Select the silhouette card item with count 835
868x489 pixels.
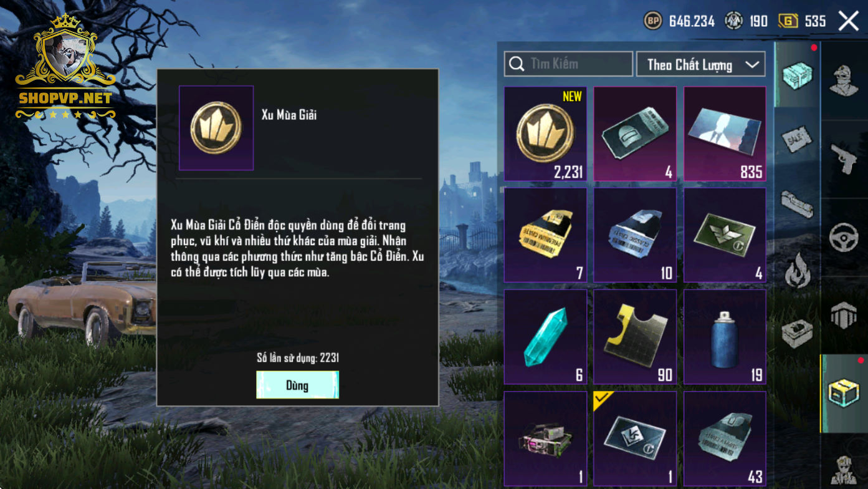725,134
